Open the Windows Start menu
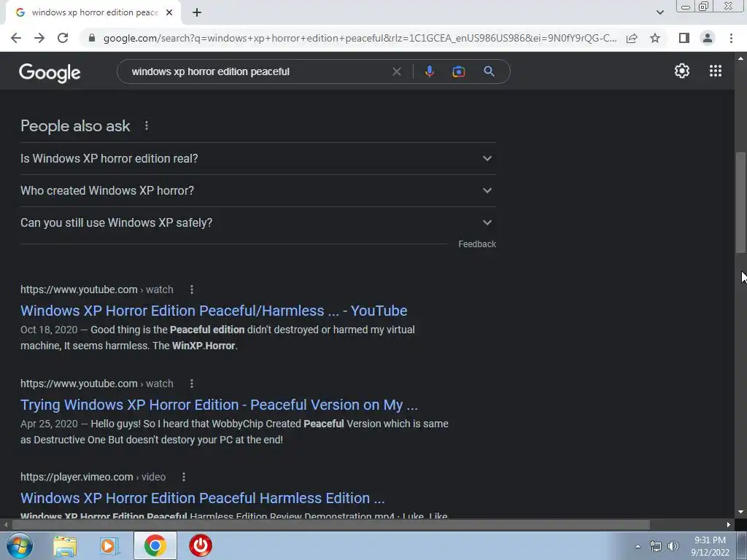 19,545
